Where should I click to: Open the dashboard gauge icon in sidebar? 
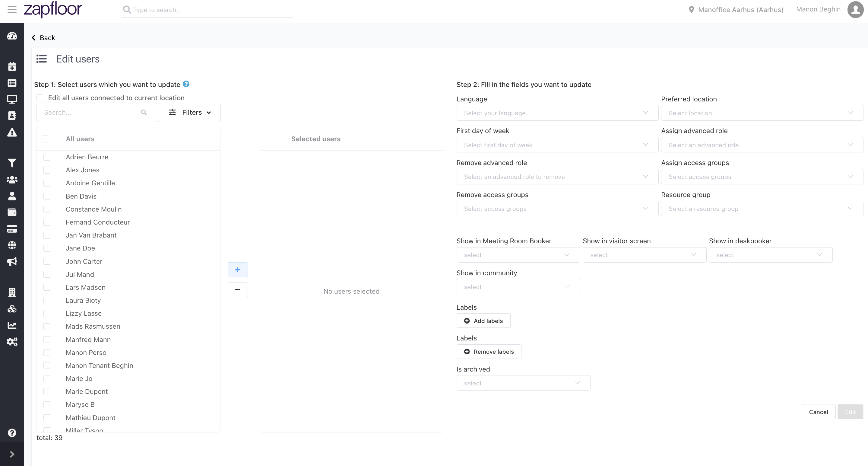(x=12, y=36)
